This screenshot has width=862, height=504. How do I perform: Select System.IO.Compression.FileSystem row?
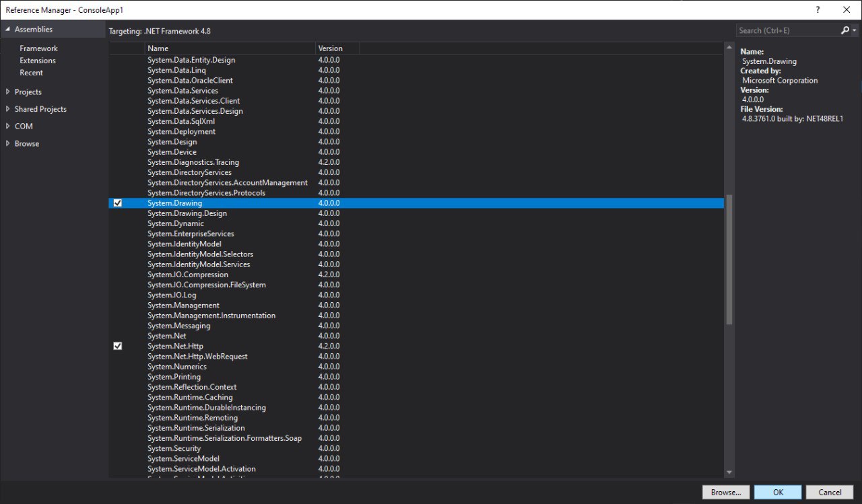click(x=416, y=285)
